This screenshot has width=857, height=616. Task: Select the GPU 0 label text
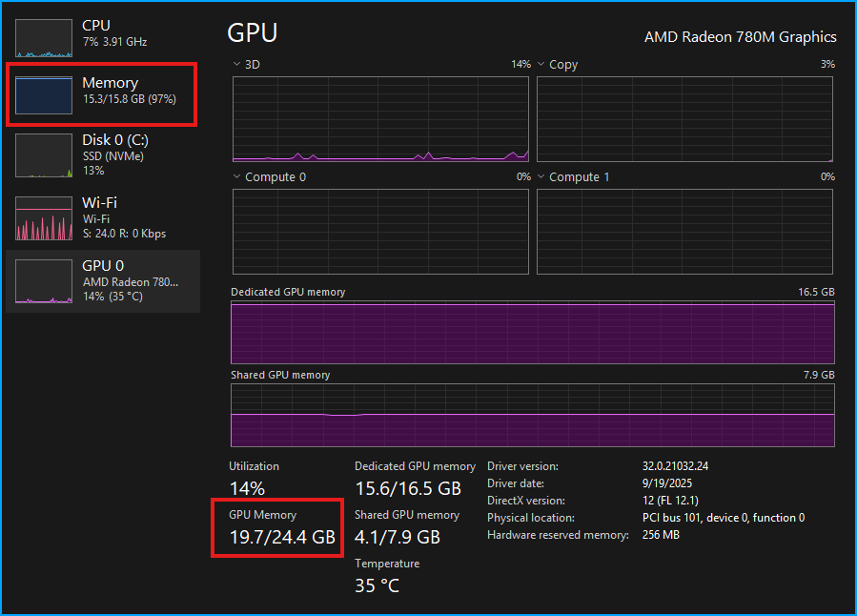click(103, 265)
